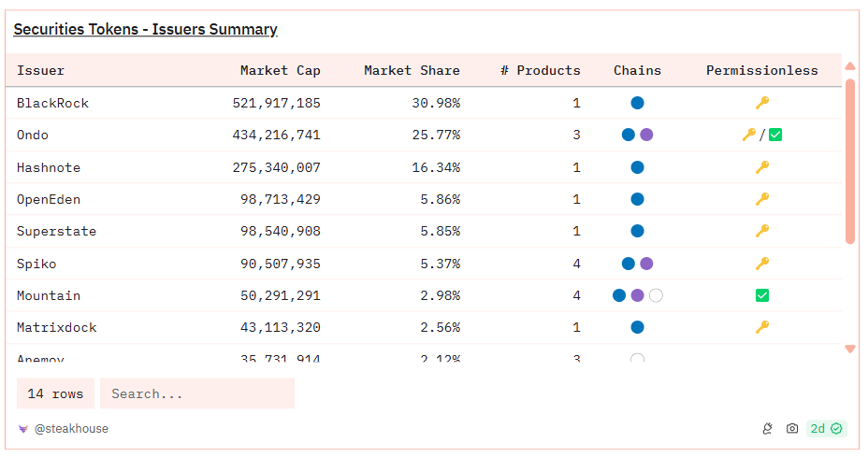Click Ondo's blue chain dot
Screen dimensions: 868x457
[x=629, y=135]
